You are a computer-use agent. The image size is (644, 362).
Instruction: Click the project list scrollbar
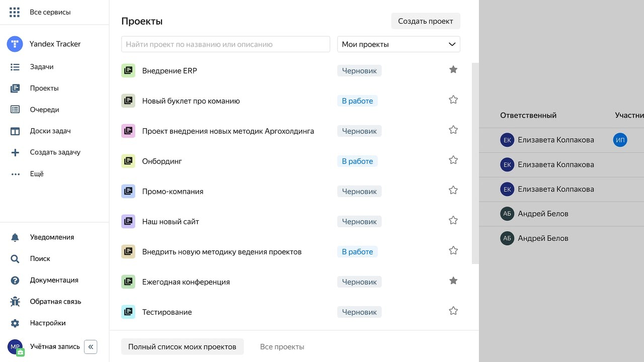(475, 163)
